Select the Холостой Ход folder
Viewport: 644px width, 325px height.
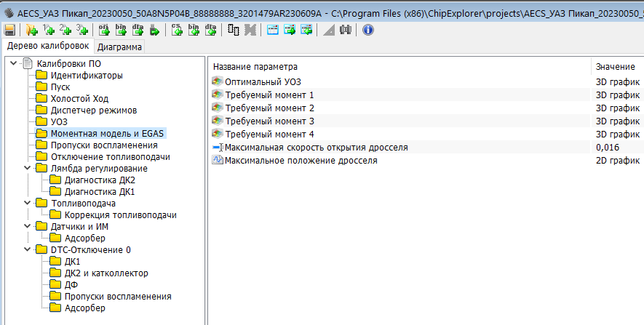84,99
